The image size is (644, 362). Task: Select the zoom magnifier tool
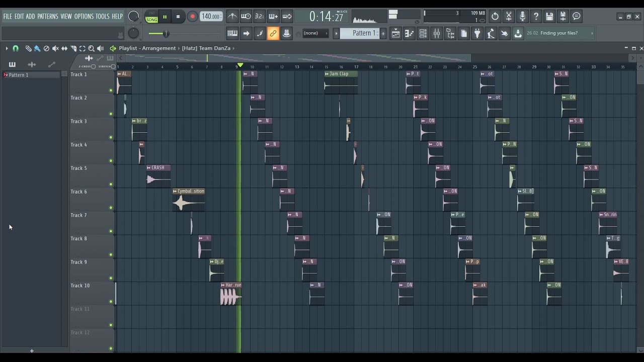click(x=92, y=48)
